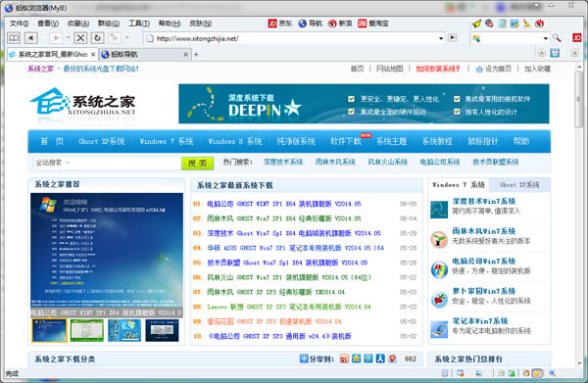Click the blue 分享到 plus icon
The image size is (588, 383).
click(x=304, y=359)
